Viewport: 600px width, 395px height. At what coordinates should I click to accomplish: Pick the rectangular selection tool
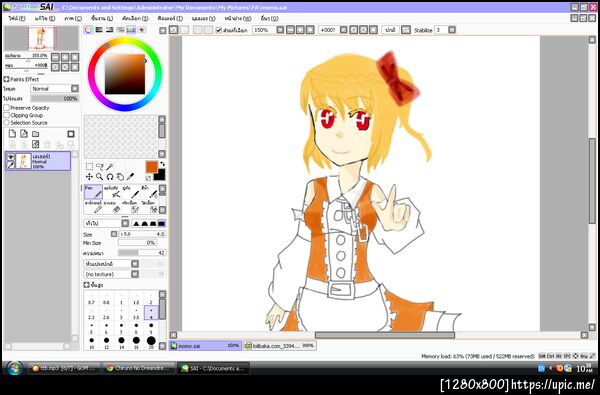click(89, 166)
